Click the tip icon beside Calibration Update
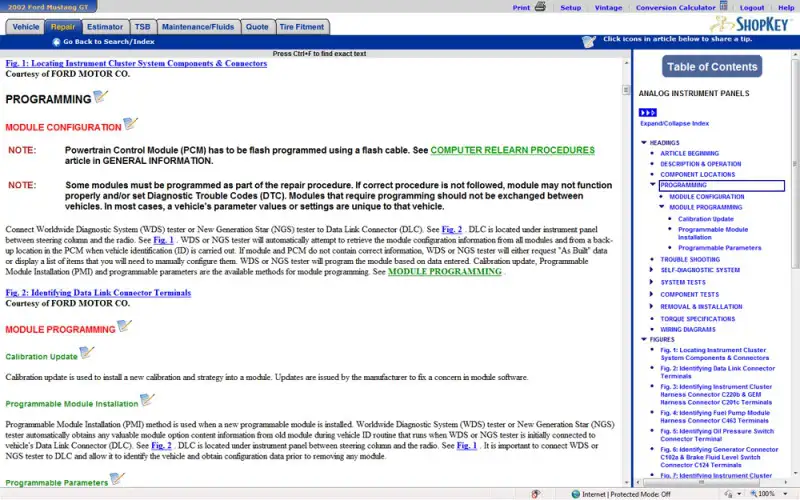800x500 pixels. click(87, 353)
